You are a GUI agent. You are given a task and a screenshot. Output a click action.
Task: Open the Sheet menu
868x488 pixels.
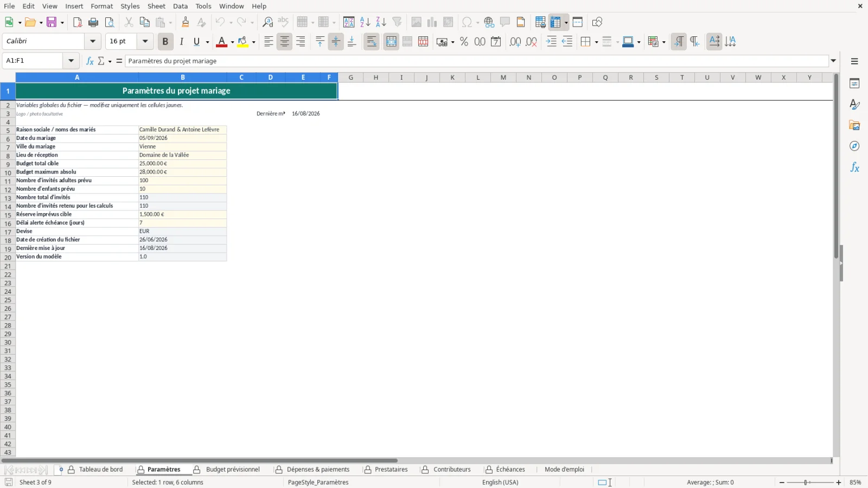(156, 6)
